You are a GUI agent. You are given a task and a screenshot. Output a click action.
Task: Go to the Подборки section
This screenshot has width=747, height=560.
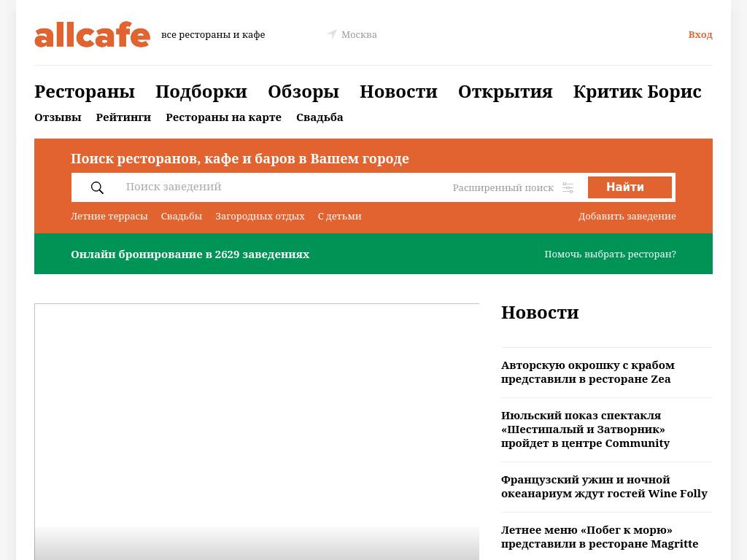[x=201, y=91]
